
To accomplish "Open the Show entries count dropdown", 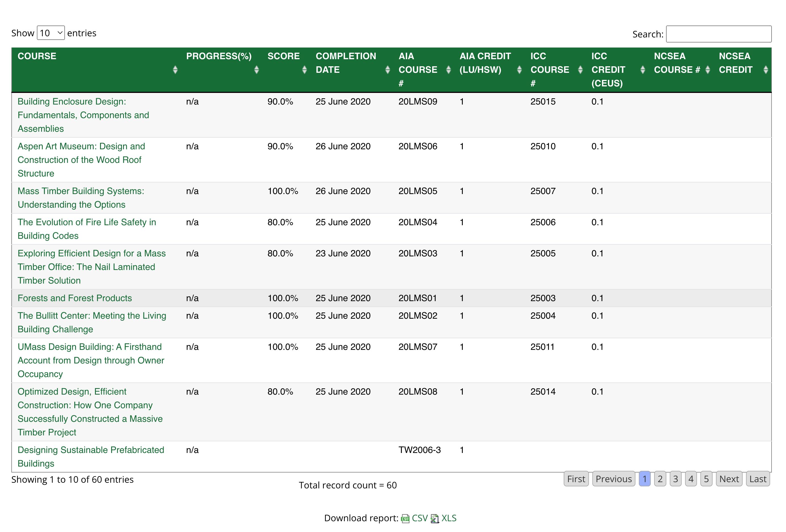I will click(51, 33).
